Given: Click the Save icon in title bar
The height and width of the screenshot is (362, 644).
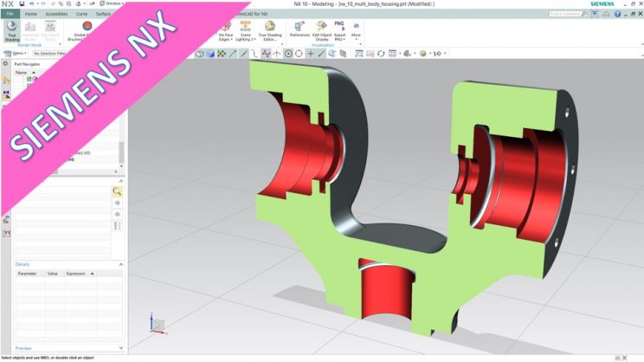Looking at the screenshot, I should coord(21,4).
